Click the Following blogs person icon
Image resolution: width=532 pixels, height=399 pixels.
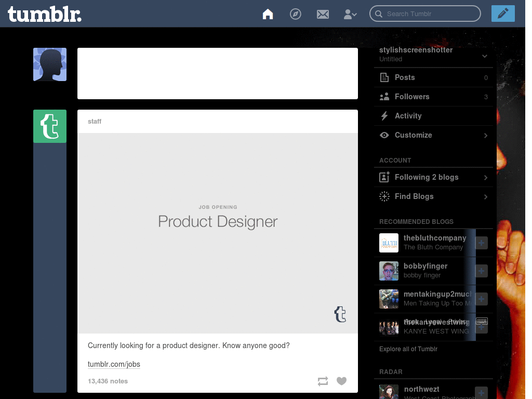[x=384, y=177]
